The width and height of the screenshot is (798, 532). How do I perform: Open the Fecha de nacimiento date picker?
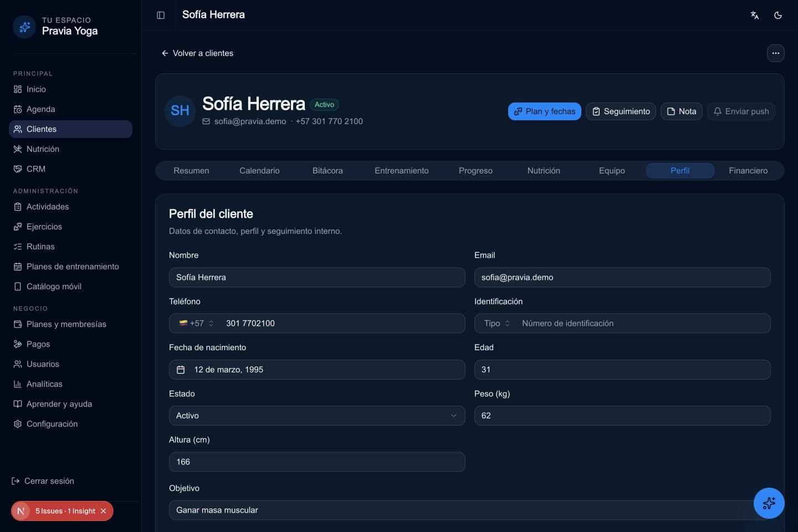pos(317,370)
